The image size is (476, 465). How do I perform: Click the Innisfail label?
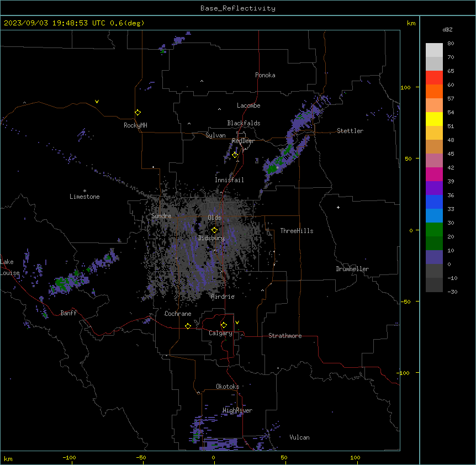click(x=229, y=180)
